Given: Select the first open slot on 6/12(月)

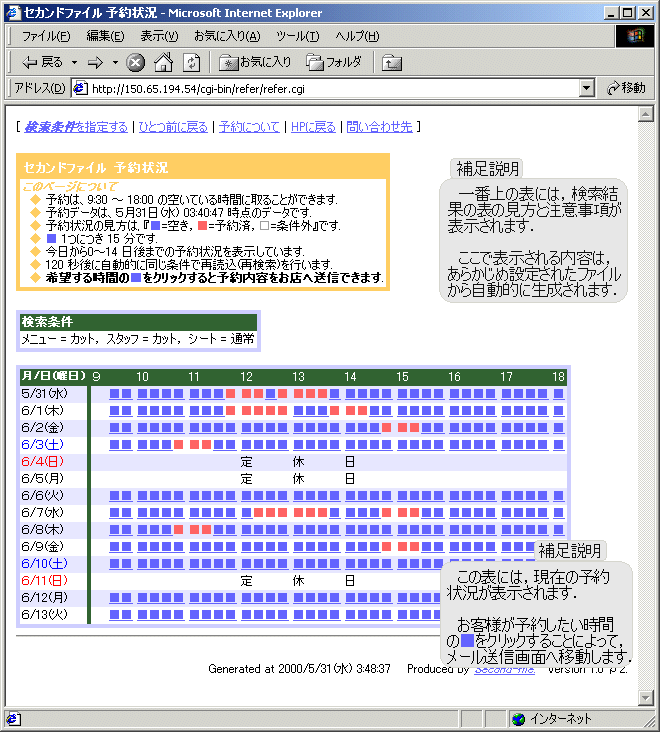Looking at the screenshot, I should tap(114, 598).
